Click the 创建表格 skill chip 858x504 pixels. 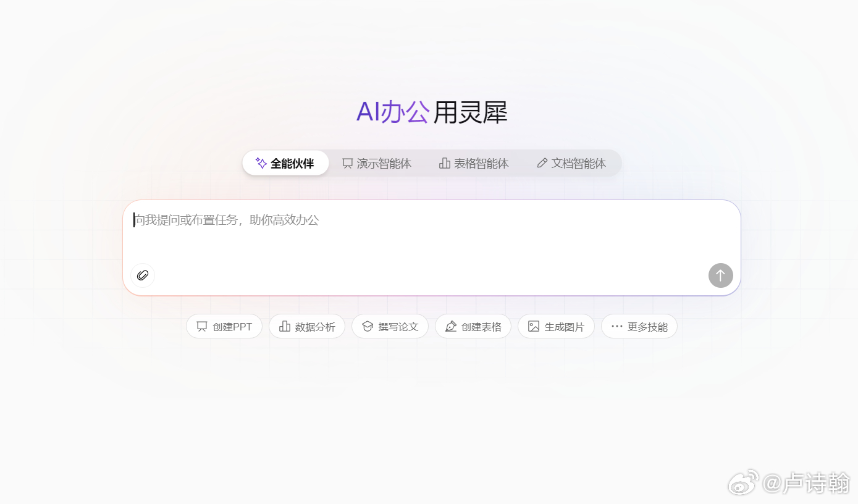473,327
